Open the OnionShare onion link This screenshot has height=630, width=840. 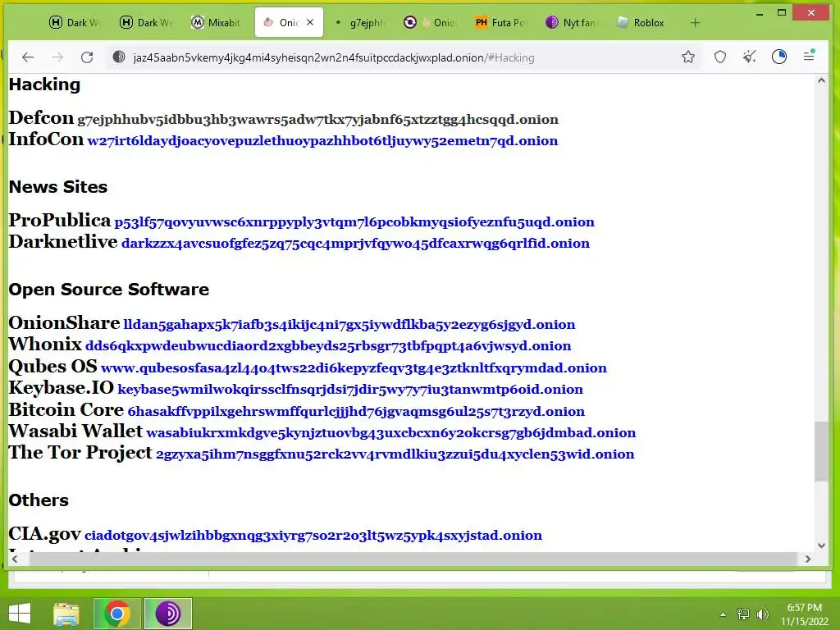pyautogui.click(x=349, y=325)
